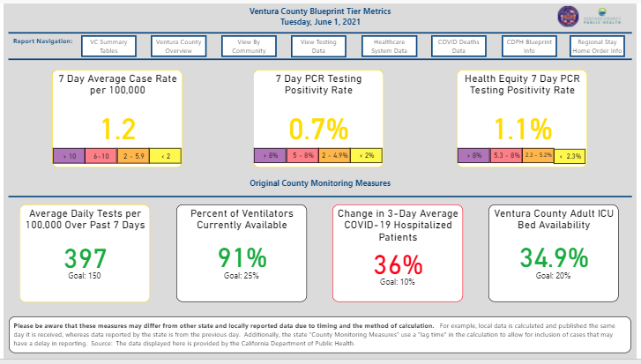
Task: Click the 'Report Navigation:' label
Action: [x=43, y=41]
